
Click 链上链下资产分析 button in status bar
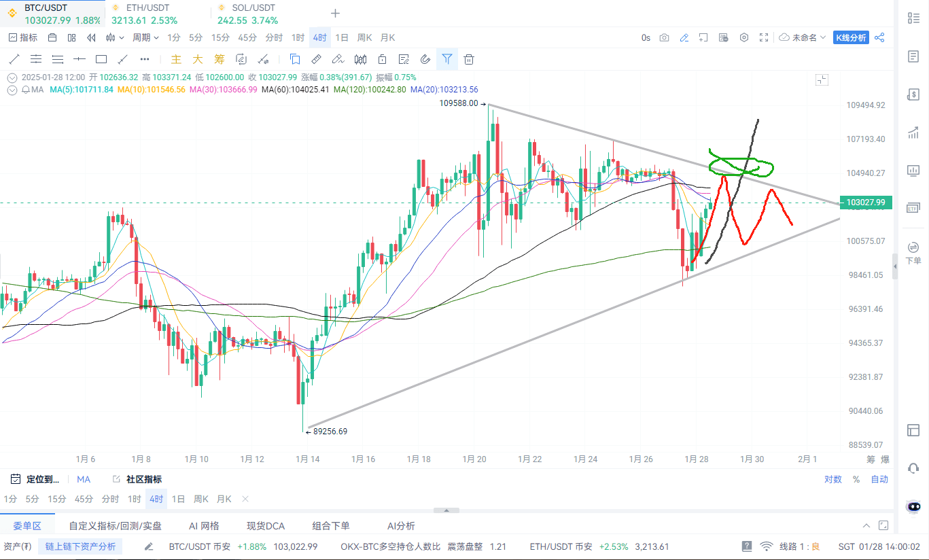pyautogui.click(x=80, y=546)
